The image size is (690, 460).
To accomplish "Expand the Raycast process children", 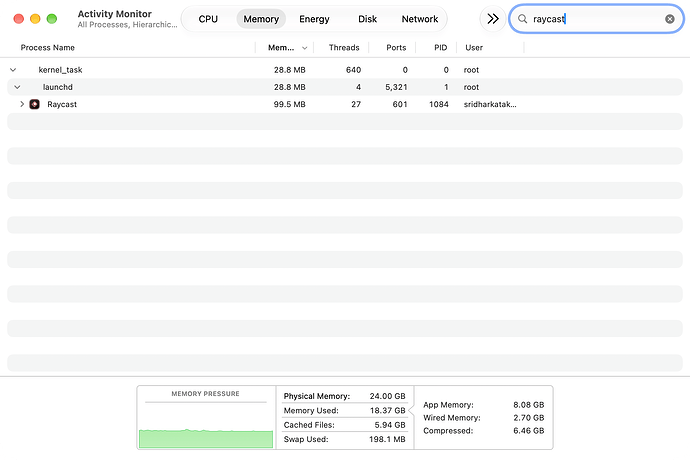I will click(22, 104).
